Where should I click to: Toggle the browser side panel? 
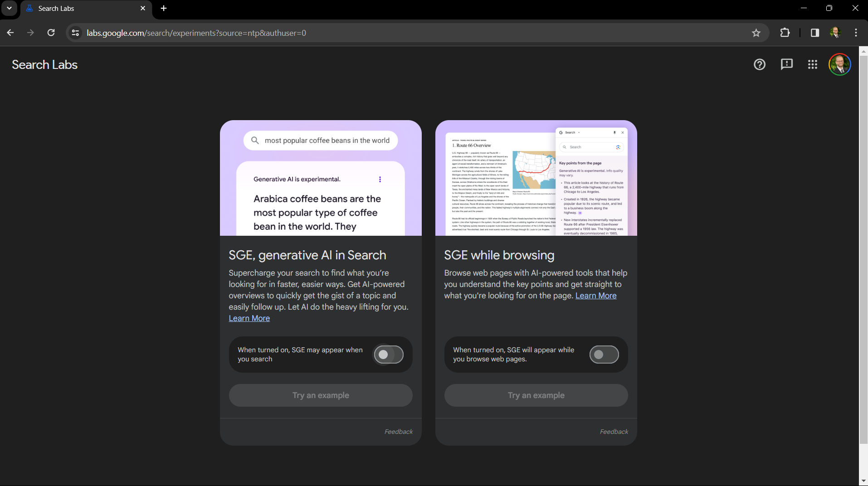[x=815, y=33]
